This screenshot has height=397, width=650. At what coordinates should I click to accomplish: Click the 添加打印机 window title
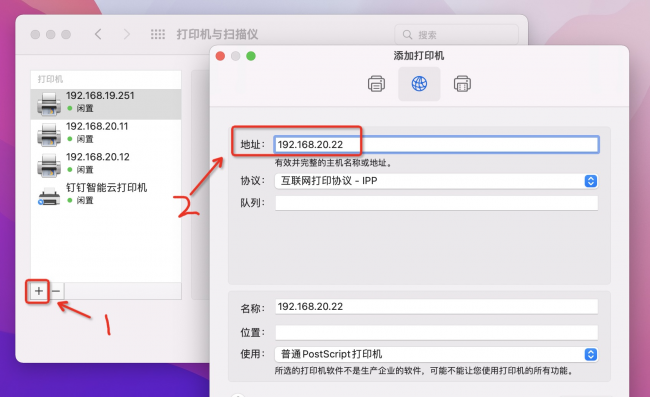click(x=419, y=56)
